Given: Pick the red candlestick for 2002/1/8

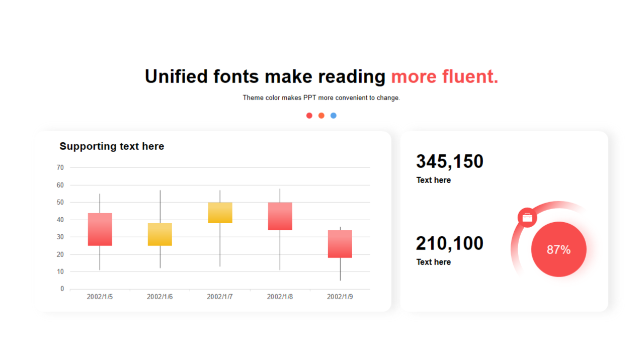Looking at the screenshot, I should (280, 216).
